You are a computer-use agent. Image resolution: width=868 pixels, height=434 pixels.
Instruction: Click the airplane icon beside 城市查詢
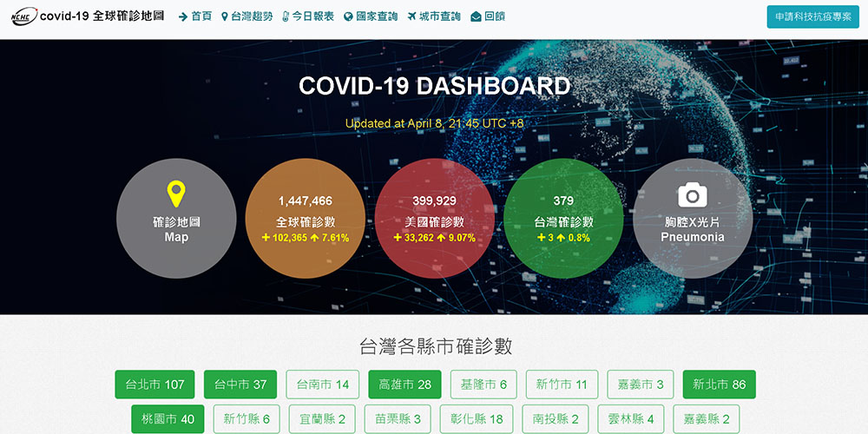tap(411, 16)
